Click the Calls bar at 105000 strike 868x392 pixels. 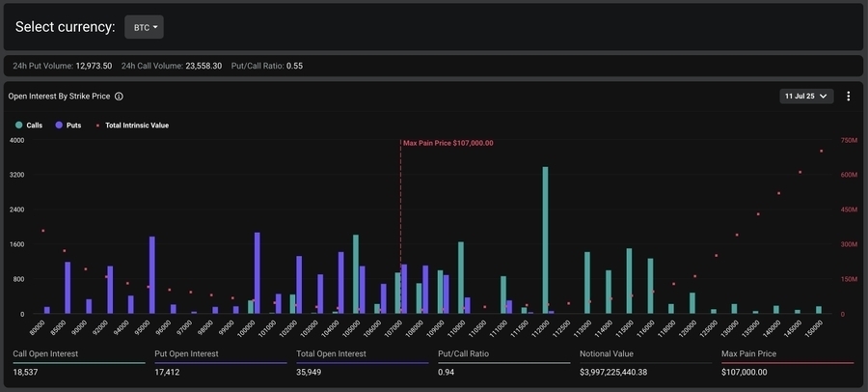click(356, 274)
